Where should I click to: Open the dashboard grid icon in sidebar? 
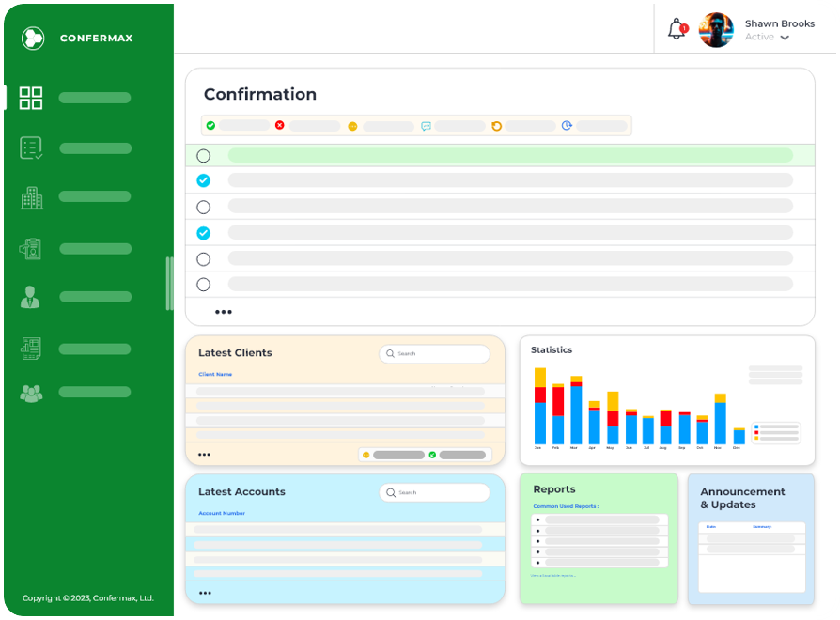click(x=31, y=98)
